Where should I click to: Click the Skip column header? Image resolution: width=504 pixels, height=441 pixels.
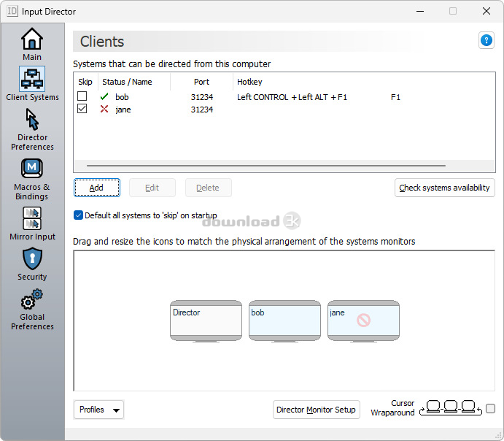tap(85, 82)
